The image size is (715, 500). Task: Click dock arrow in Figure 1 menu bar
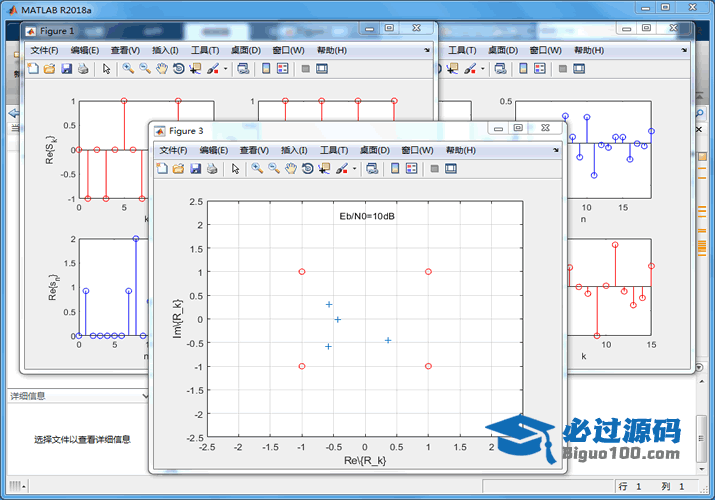coord(427,50)
